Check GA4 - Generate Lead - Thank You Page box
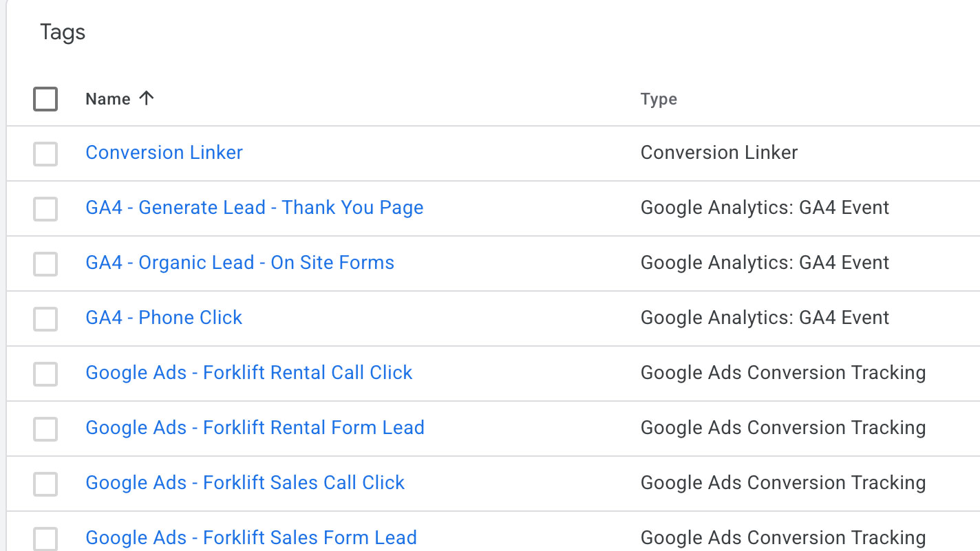Image resolution: width=980 pixels, height=551 pixels. point(45,208)
